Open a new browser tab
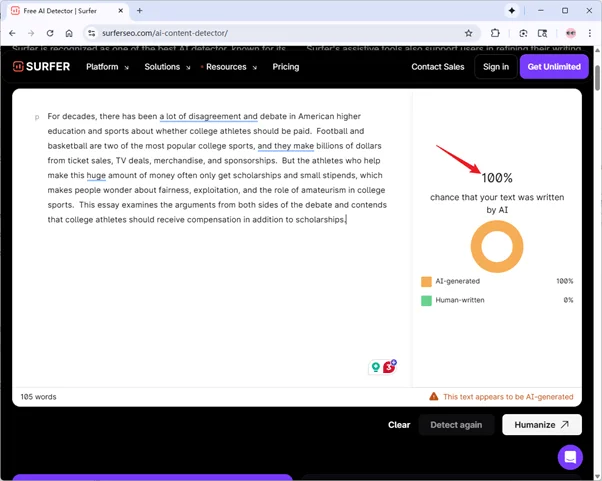This screenshot has width=602, height=481. tap(139, 10)
